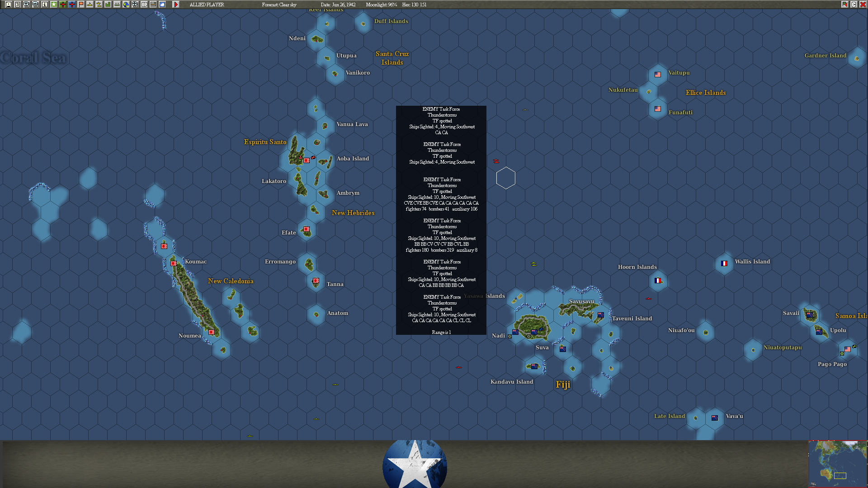This screenshot has height=488, width=868.
Task: Click the white star on green icon
Action: (54, 5)
